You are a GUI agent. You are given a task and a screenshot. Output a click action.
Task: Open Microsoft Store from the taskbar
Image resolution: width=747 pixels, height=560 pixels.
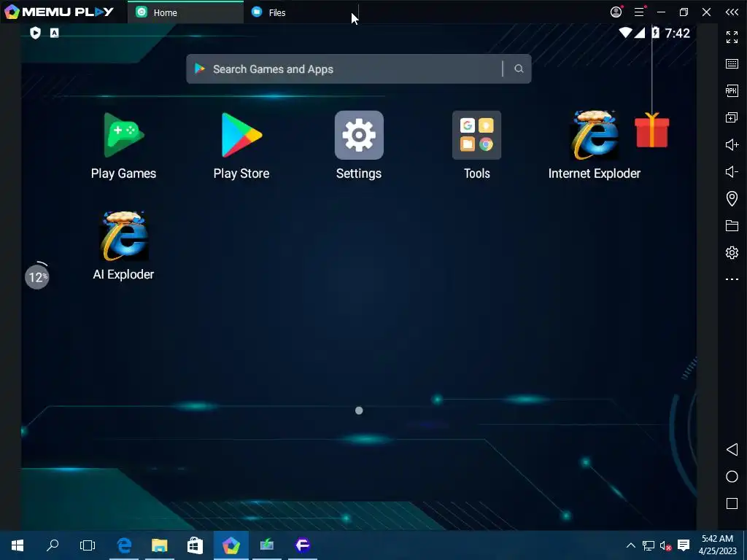coord(195,545)
